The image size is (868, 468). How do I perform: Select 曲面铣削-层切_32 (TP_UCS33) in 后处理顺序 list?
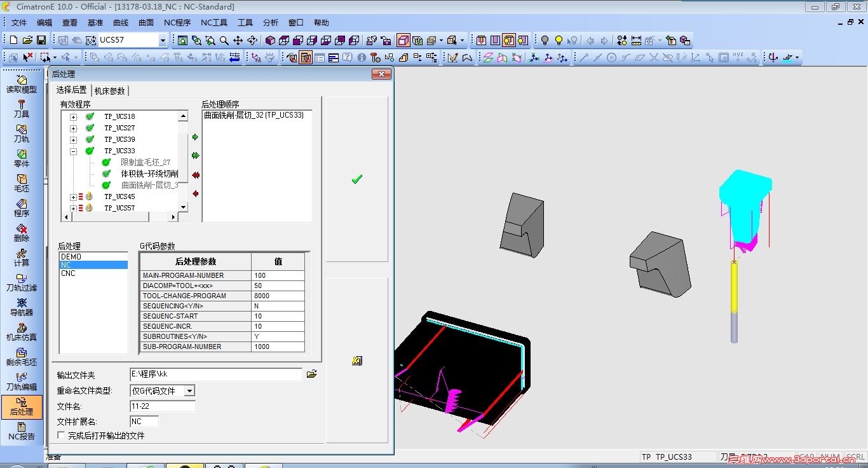coord(254,116)
